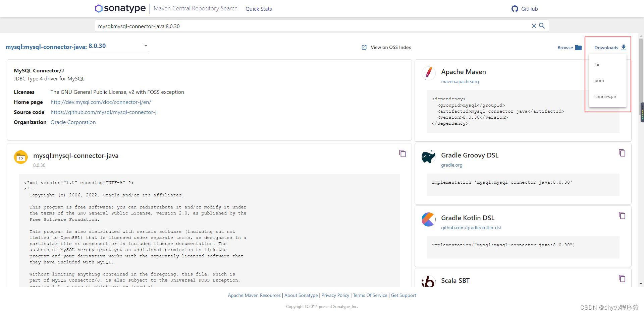This screenshot has height=314, width=644.
Task: Open About Sonatype footer link
Action: click(x=301, y=295)
